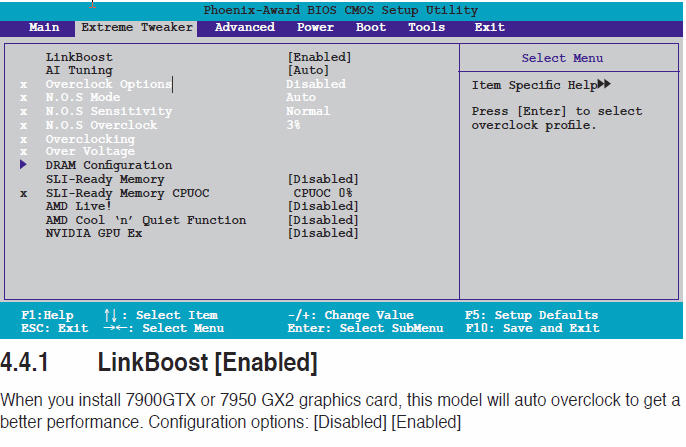Open the Advanced tab
Image resolution: width=686 pixels, height=447 pixels.
click(244, 27)
